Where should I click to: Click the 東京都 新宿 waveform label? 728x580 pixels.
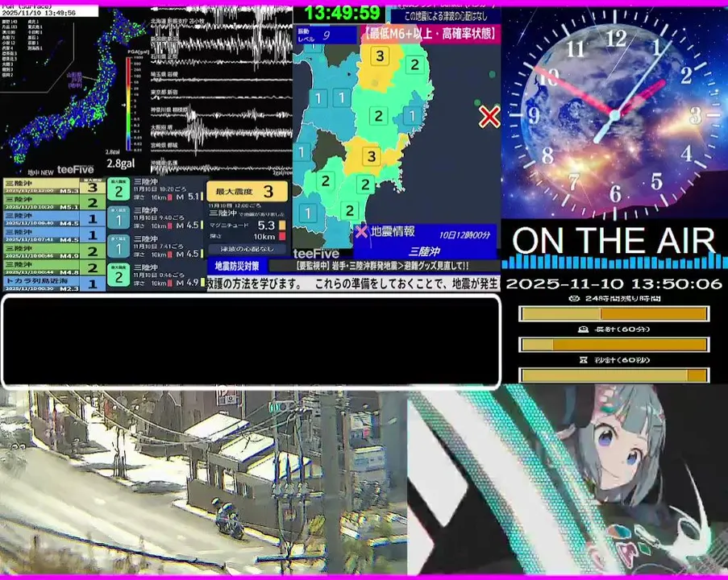(x=164, y=93)
